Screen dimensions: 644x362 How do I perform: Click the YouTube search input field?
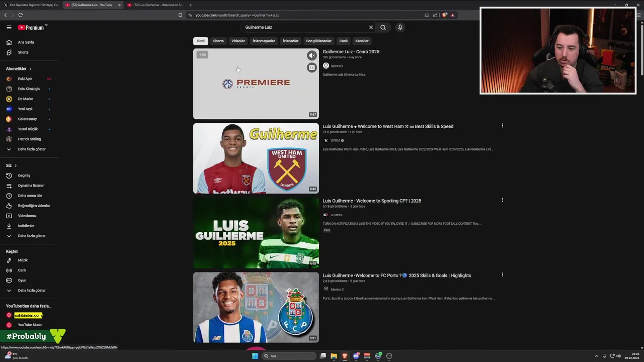pos(304,28)
